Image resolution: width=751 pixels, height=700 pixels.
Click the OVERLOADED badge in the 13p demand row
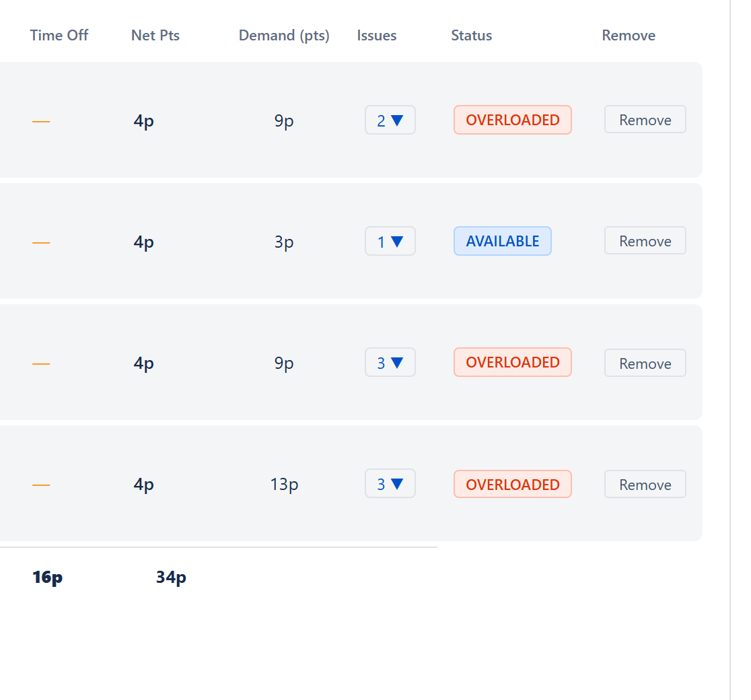(x=513, y=484)
